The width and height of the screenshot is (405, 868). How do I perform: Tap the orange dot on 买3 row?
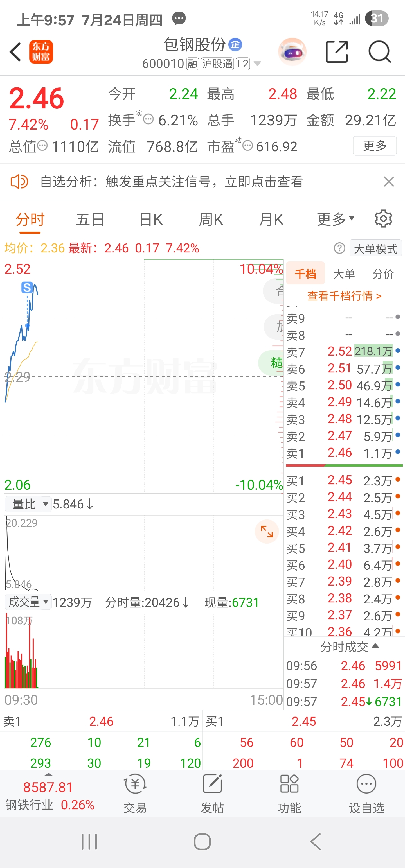click(398, 513)
